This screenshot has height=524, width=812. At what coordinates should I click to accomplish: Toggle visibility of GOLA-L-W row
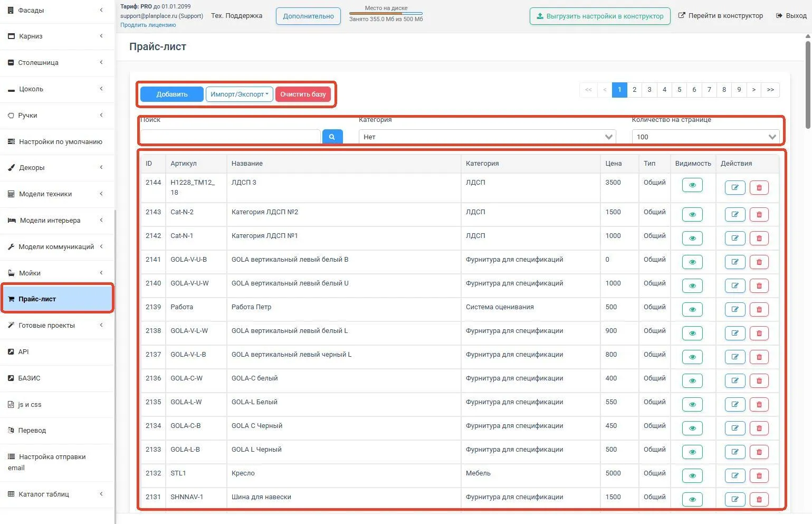692,404
